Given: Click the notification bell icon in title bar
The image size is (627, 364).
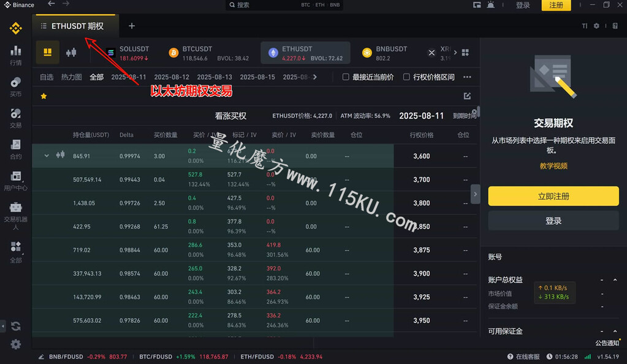Looking at the screenshot, I should tap(491, 5).
